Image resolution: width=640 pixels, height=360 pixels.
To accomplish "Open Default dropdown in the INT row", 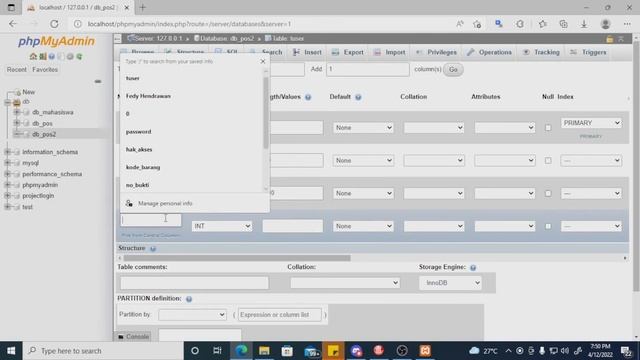I will click(x=363, y=226).
